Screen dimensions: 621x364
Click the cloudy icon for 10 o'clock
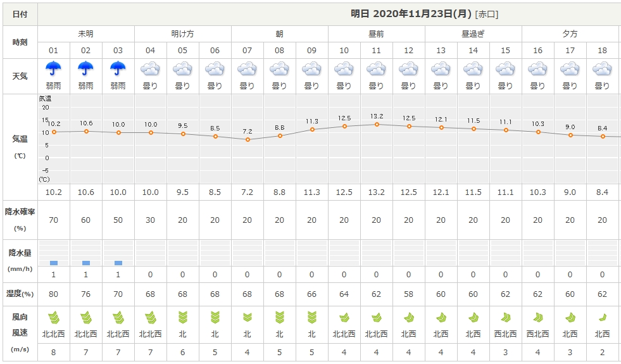tap(344, 69)
